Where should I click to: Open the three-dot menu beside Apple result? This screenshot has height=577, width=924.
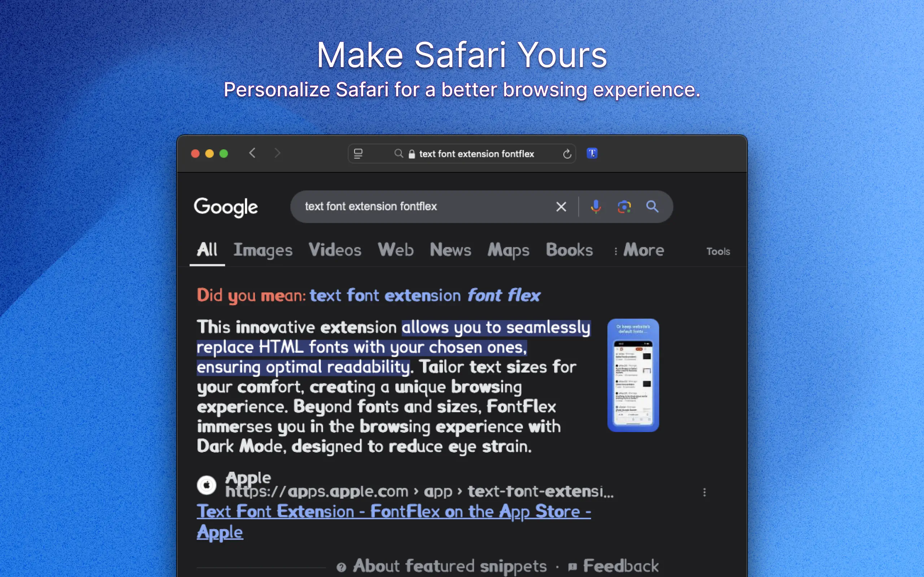[x=705, y=492]
